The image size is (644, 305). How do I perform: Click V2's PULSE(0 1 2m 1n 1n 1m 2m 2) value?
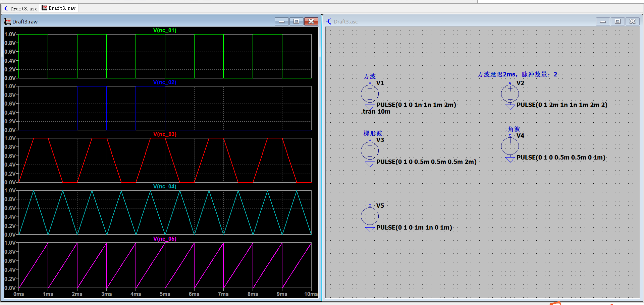[x=562, y=105]
